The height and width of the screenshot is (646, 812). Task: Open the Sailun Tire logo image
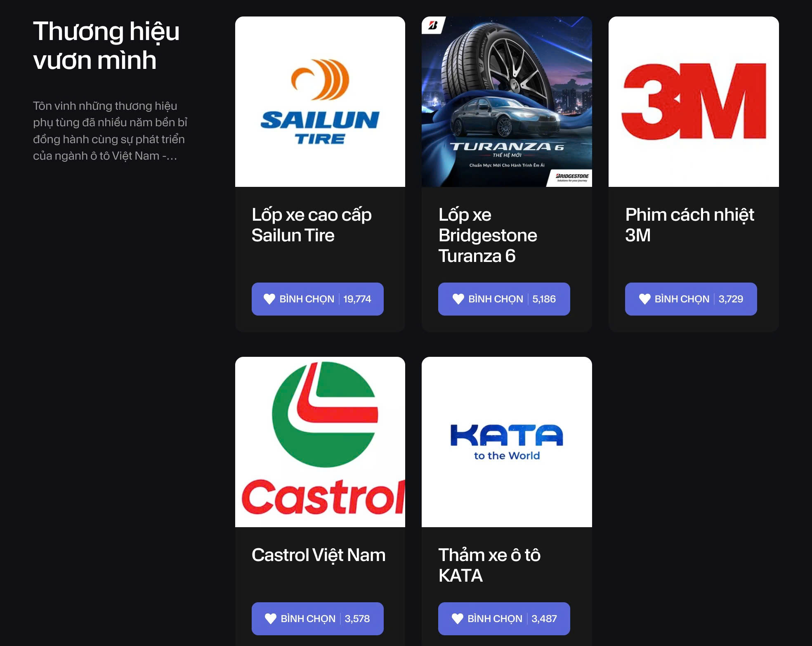pyautogui.click(x=320, y=101)
